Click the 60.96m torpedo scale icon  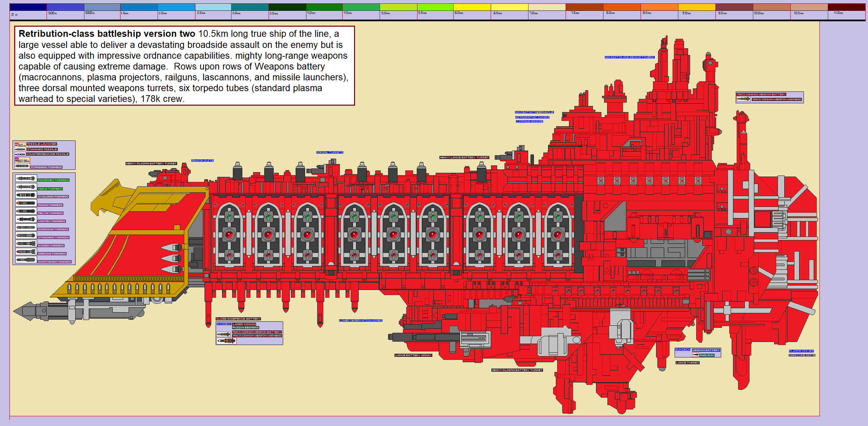click(22, 161)
